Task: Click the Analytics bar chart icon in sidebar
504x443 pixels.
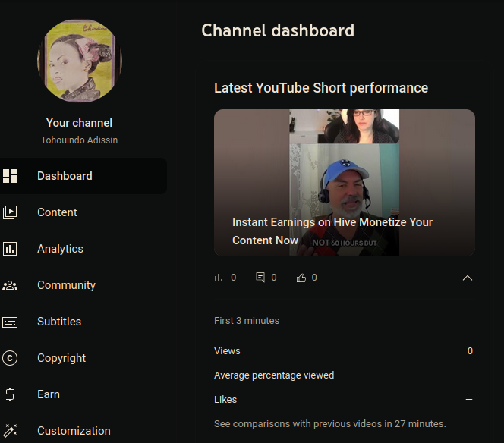Action: point(10,249)
